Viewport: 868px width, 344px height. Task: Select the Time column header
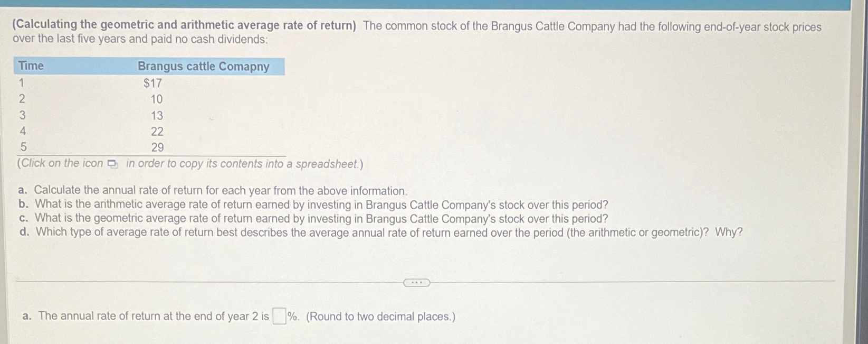pos(31,66)
